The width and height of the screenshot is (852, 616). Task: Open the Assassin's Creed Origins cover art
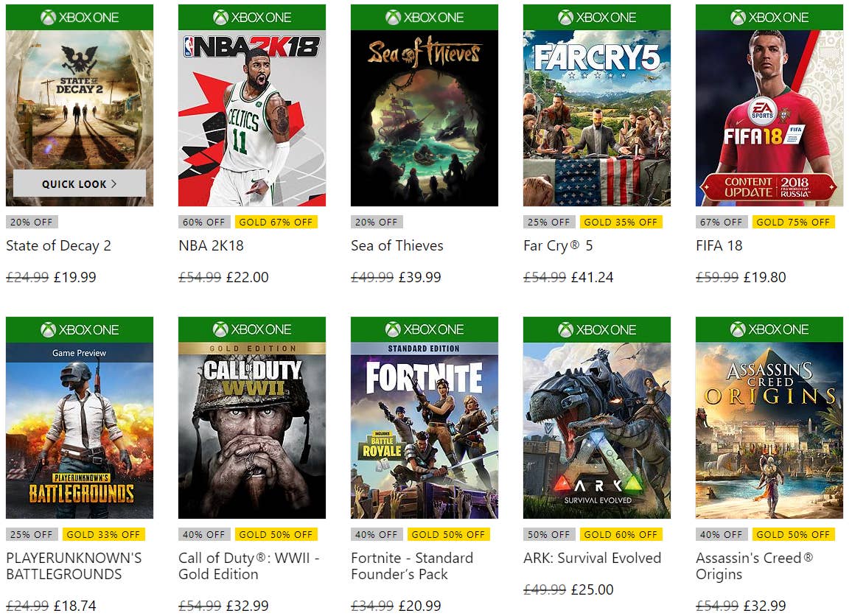point(769,430)
